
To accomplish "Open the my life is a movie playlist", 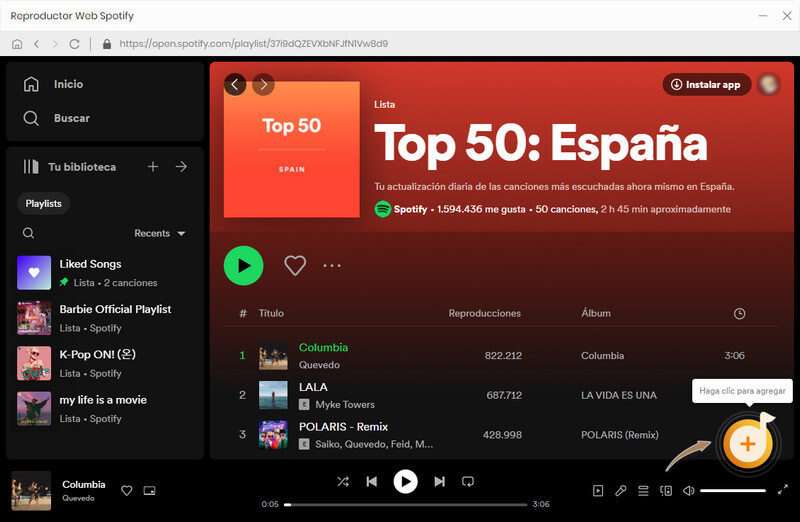I will (105, 409).
